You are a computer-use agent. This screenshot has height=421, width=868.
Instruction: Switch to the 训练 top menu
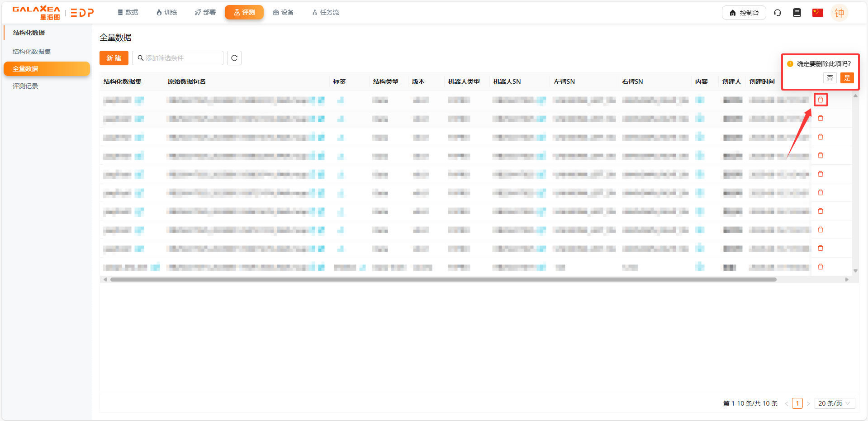tap(166, 12)
